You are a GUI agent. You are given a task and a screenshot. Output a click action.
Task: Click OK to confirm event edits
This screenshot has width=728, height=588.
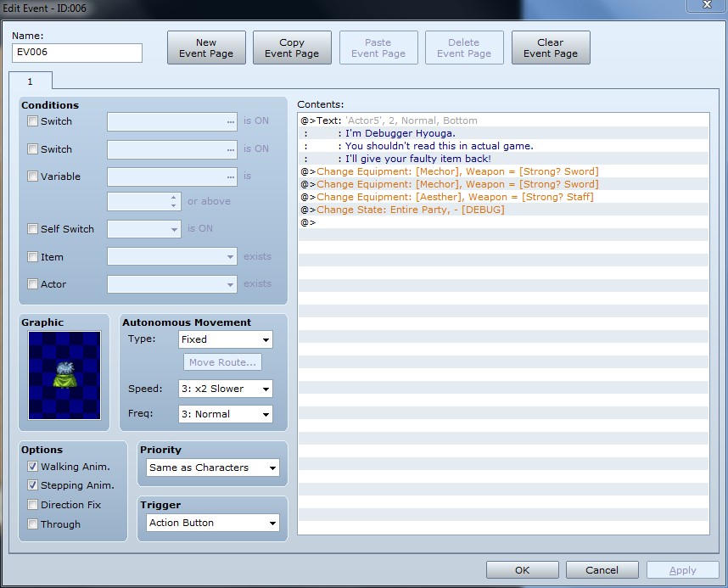[x=523, y=570]
